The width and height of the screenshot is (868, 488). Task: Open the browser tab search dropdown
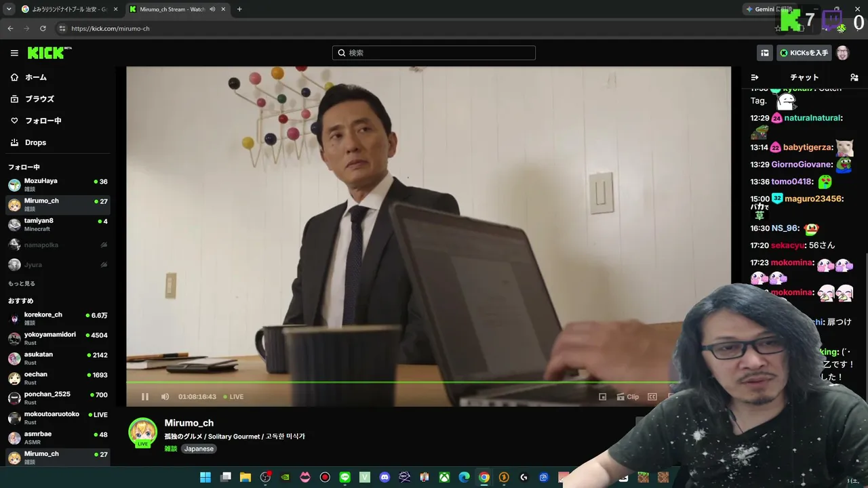click(x=9, y=9)
